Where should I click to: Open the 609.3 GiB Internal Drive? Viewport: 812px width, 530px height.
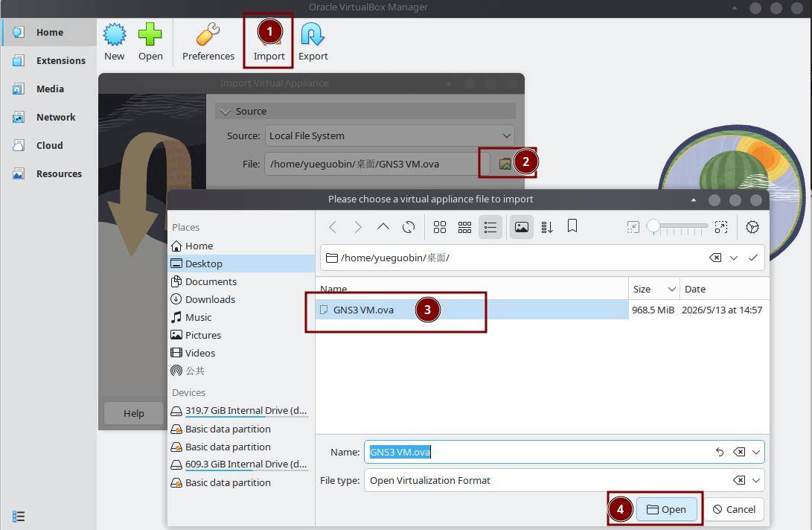[241, 464]
